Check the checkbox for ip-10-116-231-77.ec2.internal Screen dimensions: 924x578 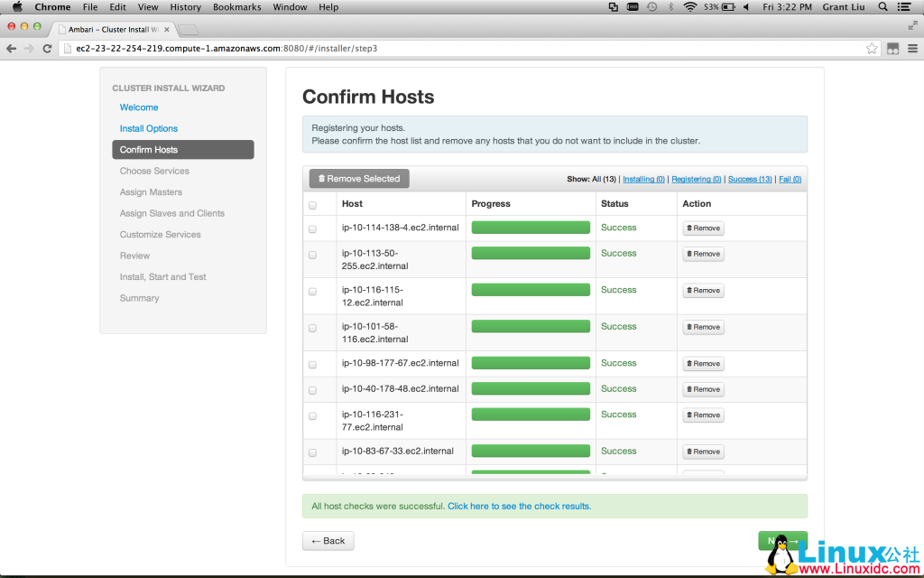[313, 414]
